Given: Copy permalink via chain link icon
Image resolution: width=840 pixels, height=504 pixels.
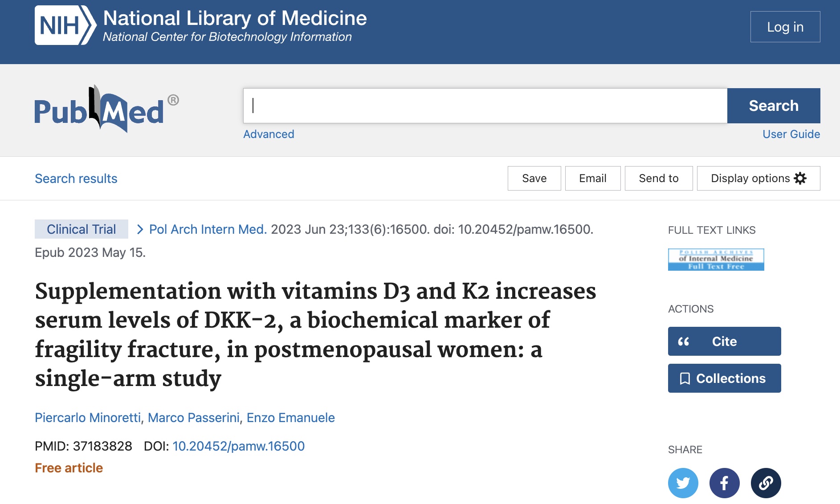Looking at the screenshot, I should click(x=766, y=483).
